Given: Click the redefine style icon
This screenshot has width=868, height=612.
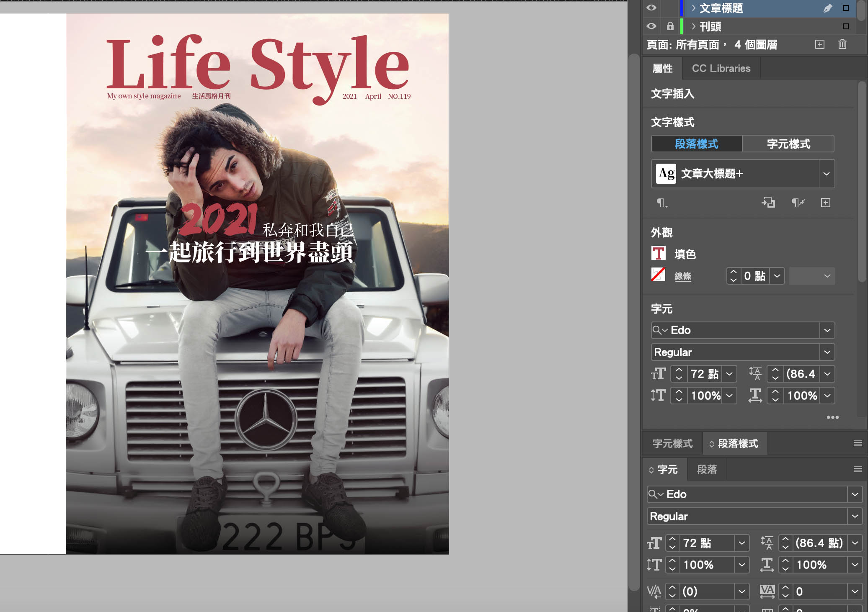Looking at the screenshot, I should click(768, 203).
